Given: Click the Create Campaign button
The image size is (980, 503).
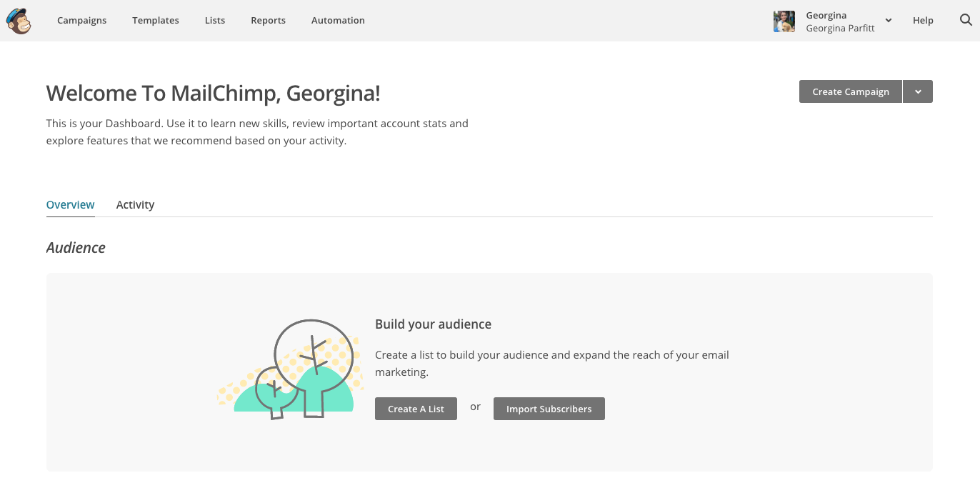Looking at the screenshot, I should (x=851, y=91).
